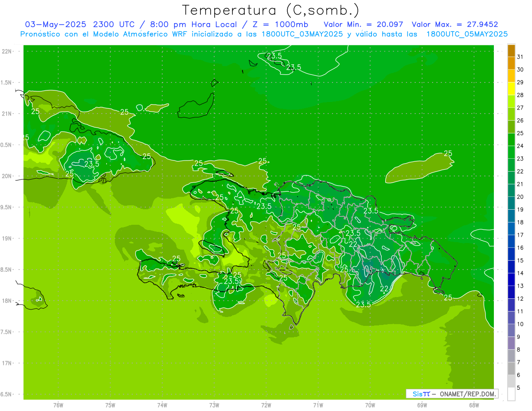
Task: Click the '17N' latitude axis label
Action: click(x=8, y=363)
